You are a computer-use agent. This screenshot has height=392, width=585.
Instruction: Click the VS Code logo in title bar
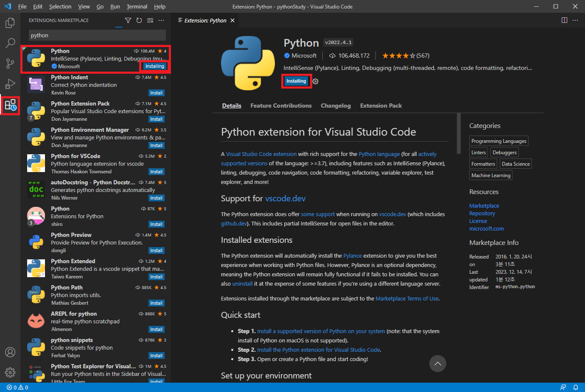coord(7,6)
